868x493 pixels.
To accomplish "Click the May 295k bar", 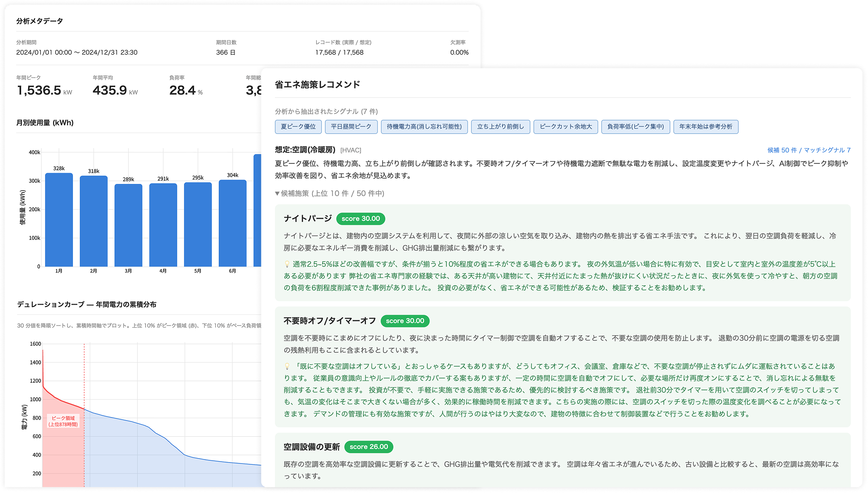I will tap(198, 225).
